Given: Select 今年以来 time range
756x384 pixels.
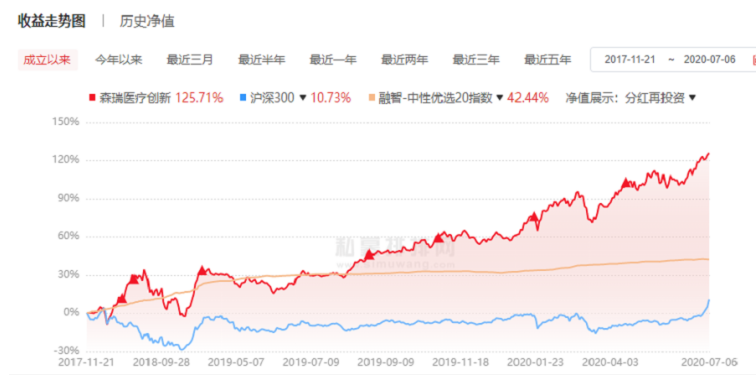Looking at the screenshot, I should (x=119, y=60).
